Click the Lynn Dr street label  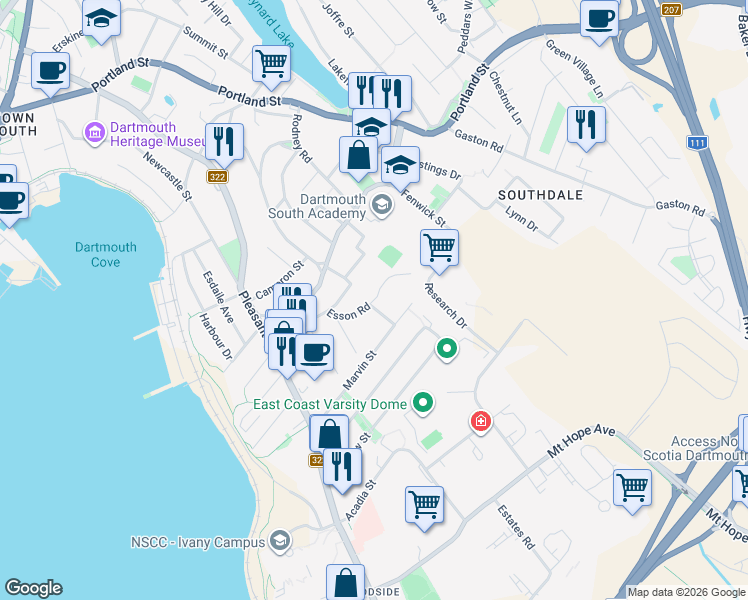pyautogui.click(x=522, y=219)
